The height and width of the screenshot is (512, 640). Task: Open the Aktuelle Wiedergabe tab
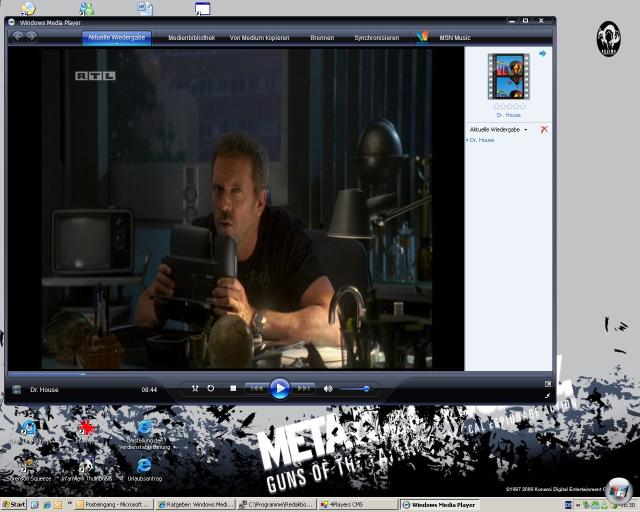[116, 38]
